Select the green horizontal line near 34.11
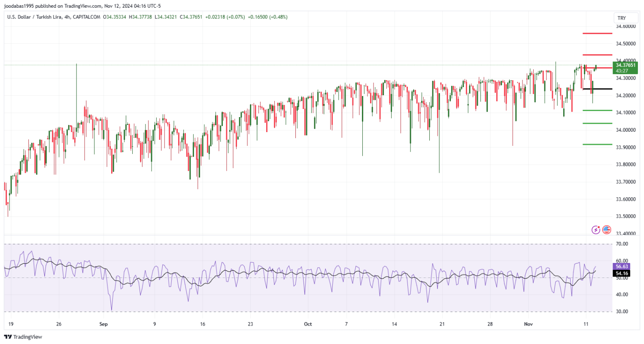Viewport: 644px width, 344px height. (x=597, y=110)
